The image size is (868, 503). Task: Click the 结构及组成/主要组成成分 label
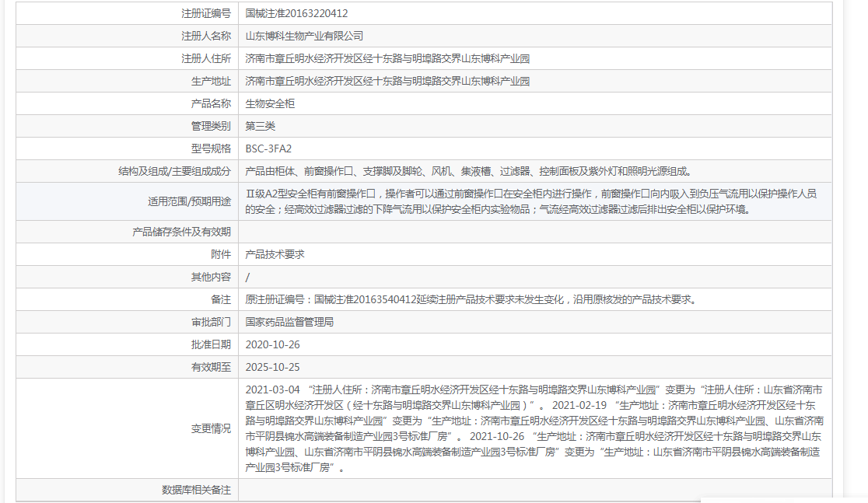click(174, 172)
